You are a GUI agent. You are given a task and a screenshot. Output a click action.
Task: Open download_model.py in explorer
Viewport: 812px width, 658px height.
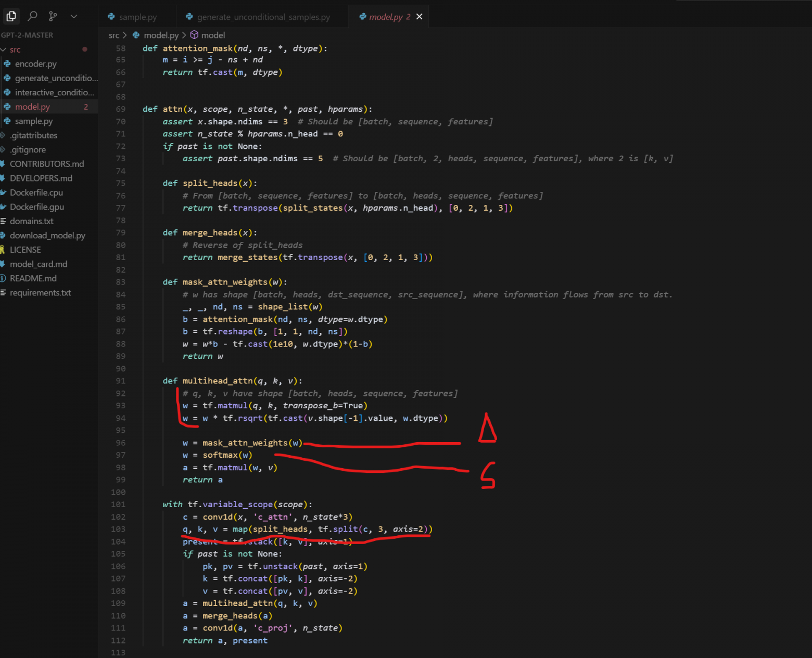coord(47,236)
